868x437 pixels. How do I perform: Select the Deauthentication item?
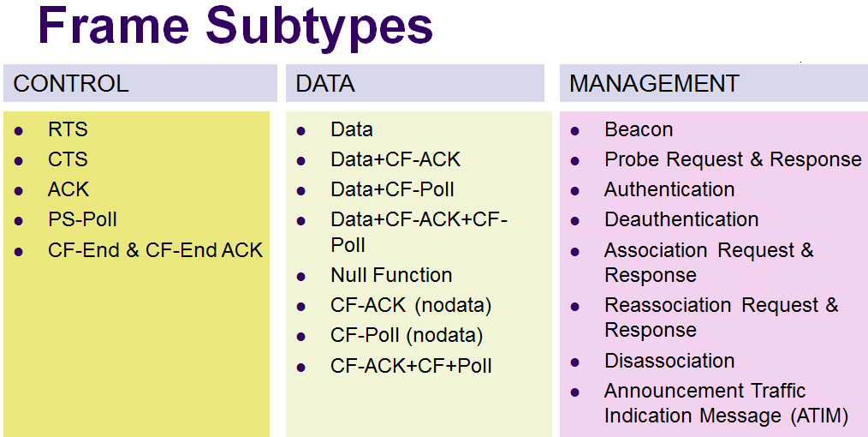(681, 220)
